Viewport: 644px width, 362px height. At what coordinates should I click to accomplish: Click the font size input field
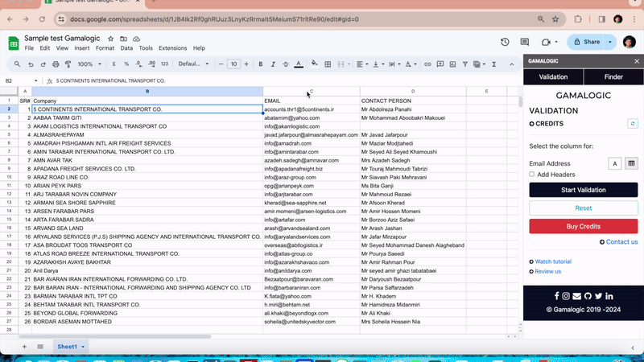(x=233, y=64)
